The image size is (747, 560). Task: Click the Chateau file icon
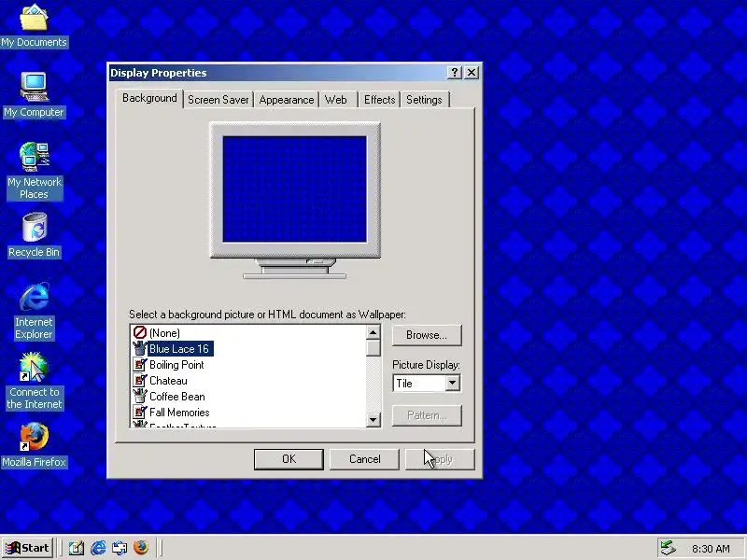(x=139, y=381)
